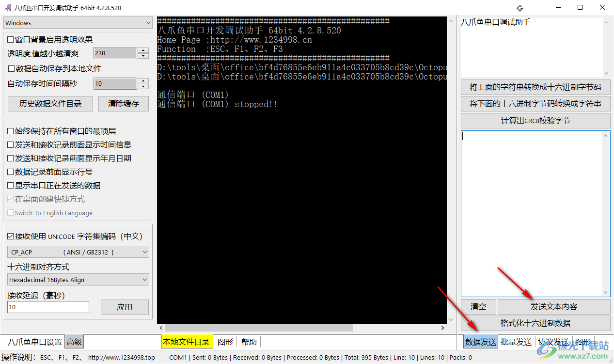
Task: Click the octopus app icon in title bar
Action: tap(7, 8)
